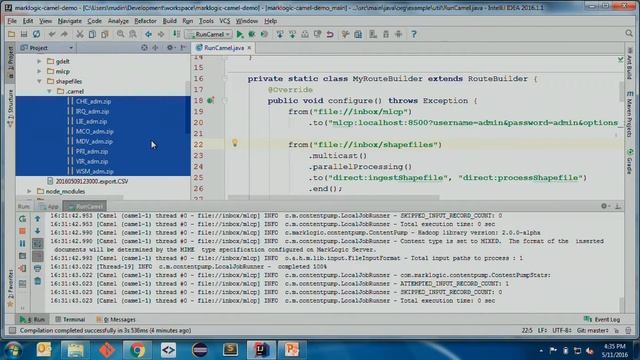Collapse the shapefiles folder

39,81
